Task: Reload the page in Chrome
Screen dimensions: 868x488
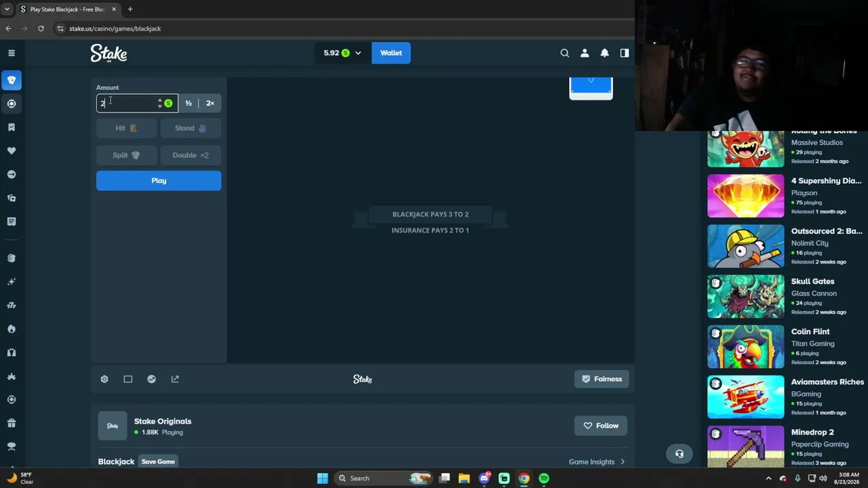Action: click(x=41, y=28)
